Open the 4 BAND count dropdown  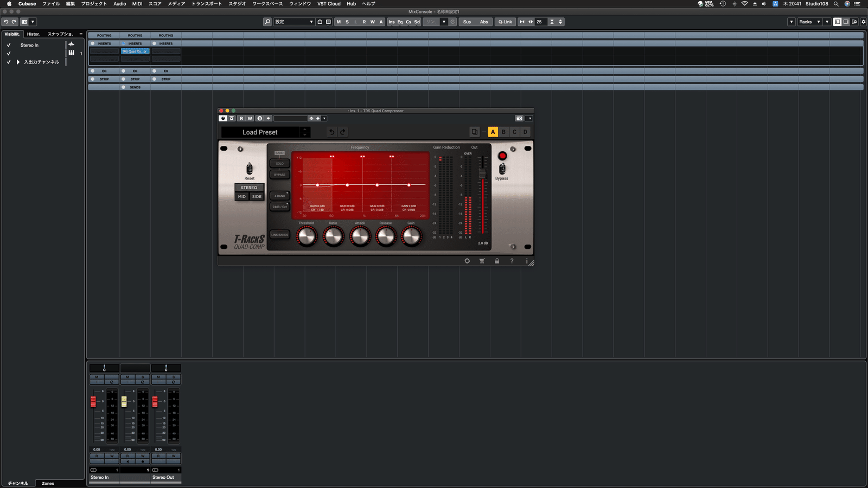280,196
